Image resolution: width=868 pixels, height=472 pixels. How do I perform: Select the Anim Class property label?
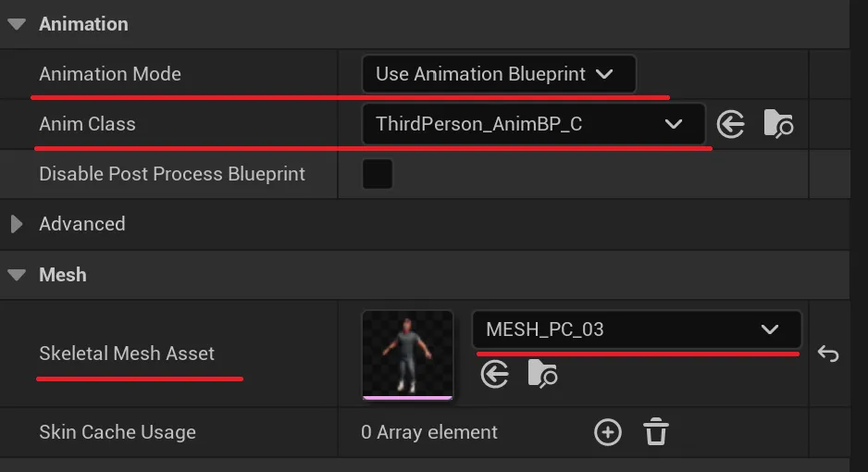87,124
